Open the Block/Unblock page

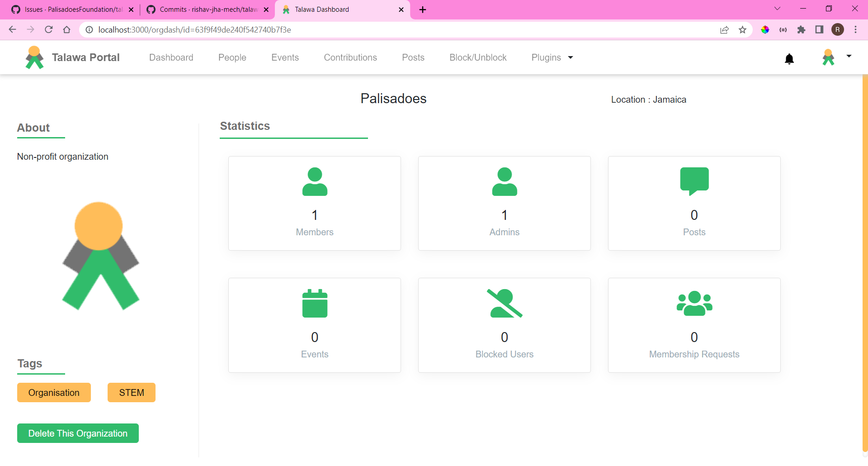(478, 57)
